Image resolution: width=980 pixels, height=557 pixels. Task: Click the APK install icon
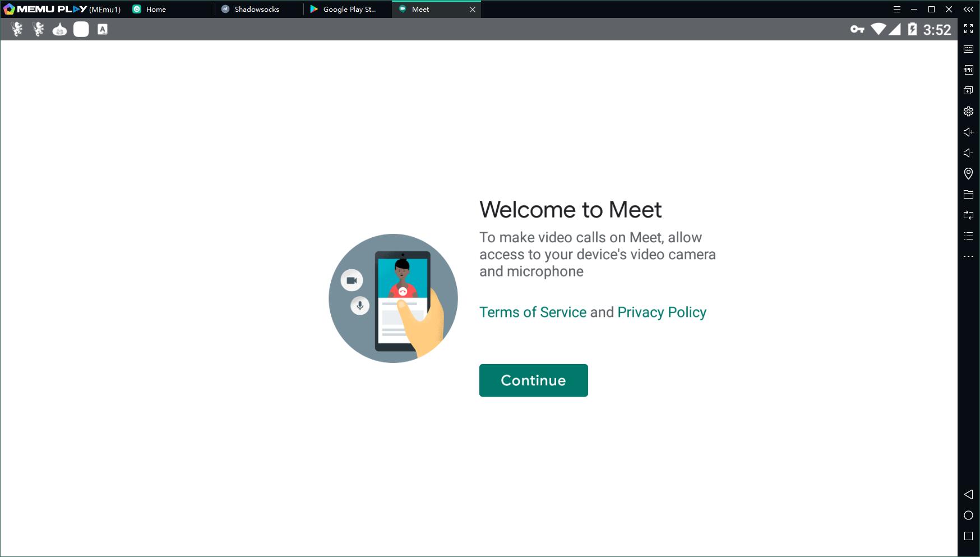(x=968, y=70)
